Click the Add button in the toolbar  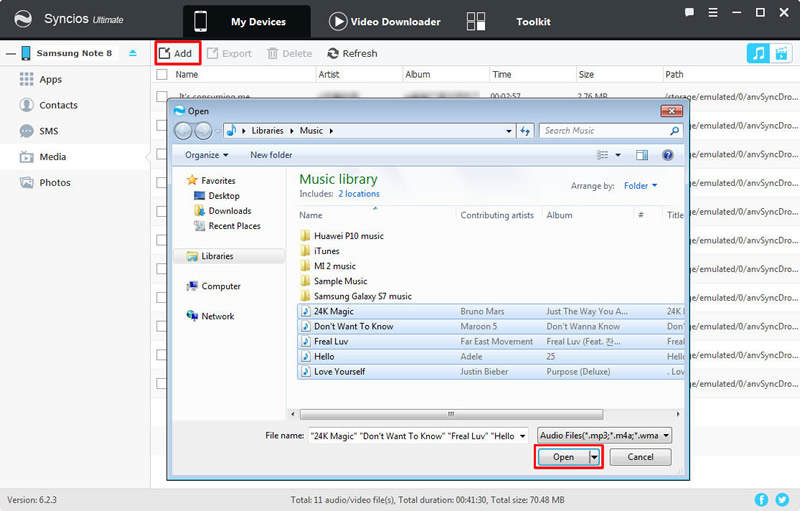tap(176, 53)
